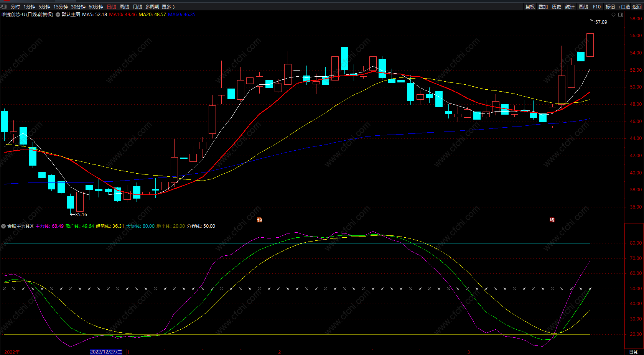Open the 画线 drawing tools

pyautogui.click(x=583, y=7)
